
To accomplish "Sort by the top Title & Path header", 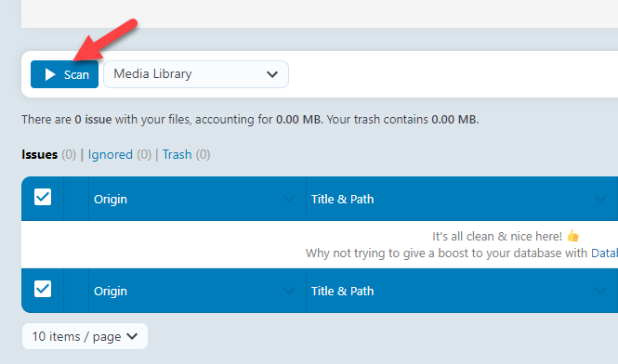I will (x=342, y=199).
